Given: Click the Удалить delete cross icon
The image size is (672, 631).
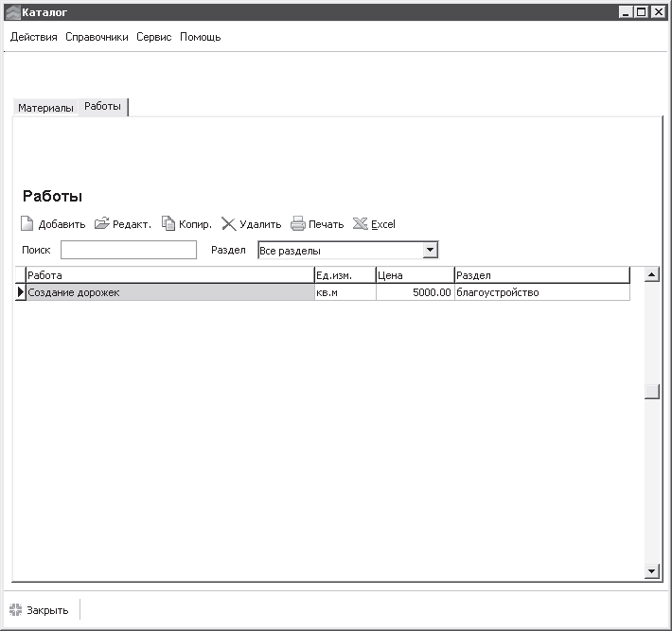Looking at the screenshot, I should 228,224.
